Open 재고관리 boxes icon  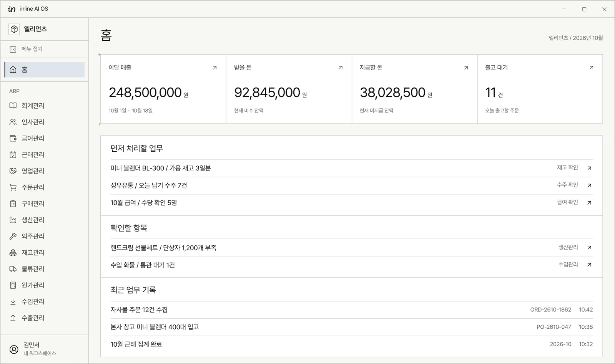[13, 253]
